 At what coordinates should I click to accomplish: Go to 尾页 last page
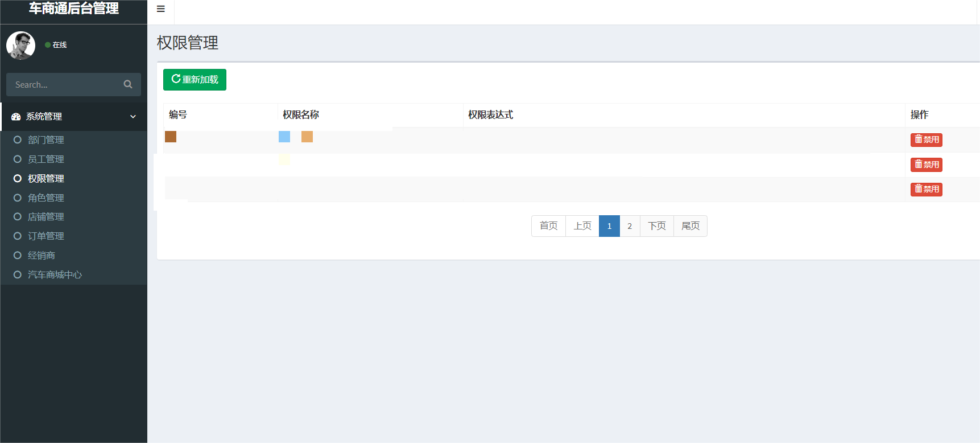(x=690, y=226)
